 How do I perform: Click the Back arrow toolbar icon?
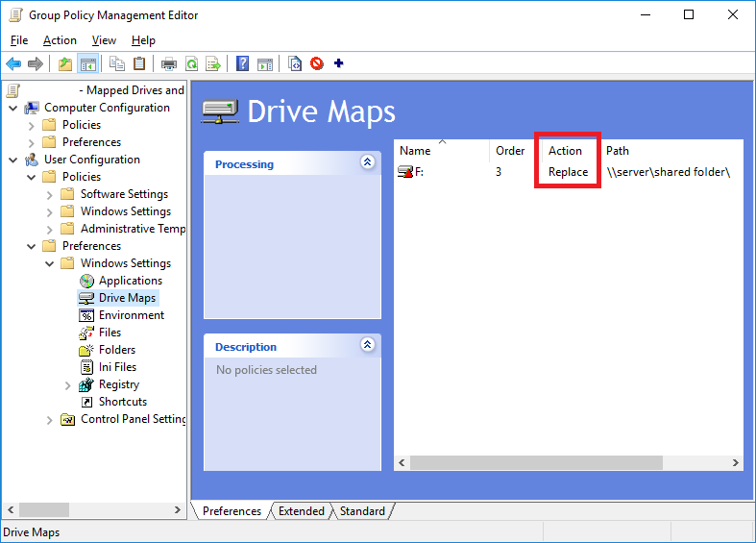[13, 64]
